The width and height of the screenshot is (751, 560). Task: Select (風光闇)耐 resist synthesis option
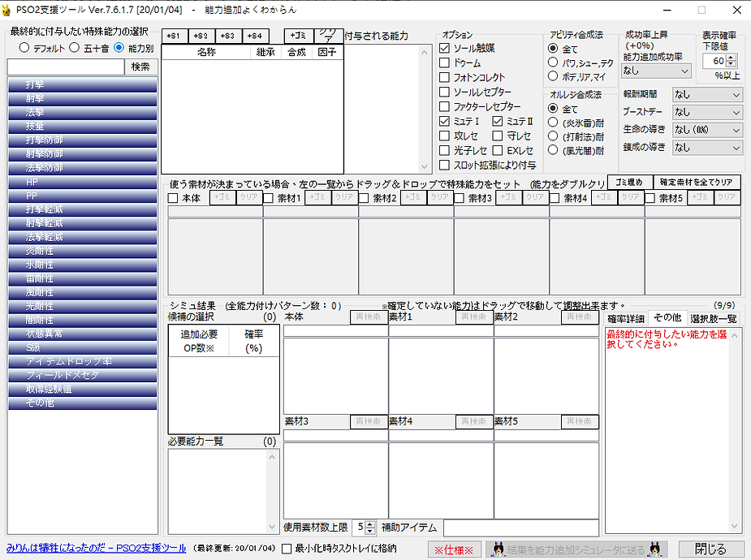553,150
